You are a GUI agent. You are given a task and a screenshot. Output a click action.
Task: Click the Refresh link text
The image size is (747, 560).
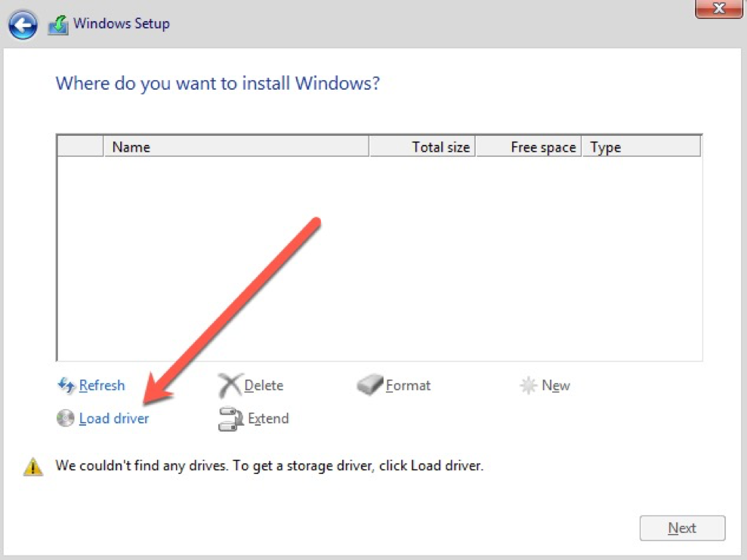click(102, 385)
